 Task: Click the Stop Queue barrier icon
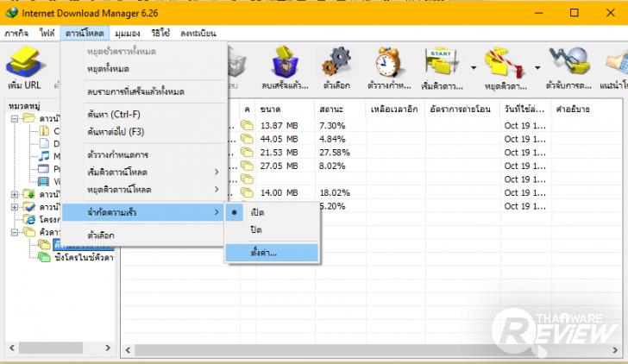pos(505,63)
